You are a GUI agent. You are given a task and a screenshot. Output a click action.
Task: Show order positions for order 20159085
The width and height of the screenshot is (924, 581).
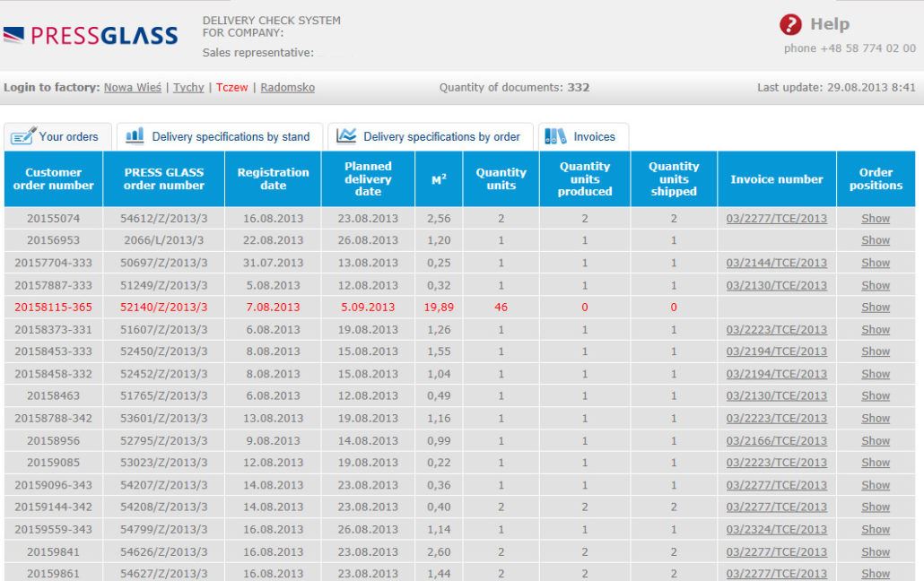point(876,463)
